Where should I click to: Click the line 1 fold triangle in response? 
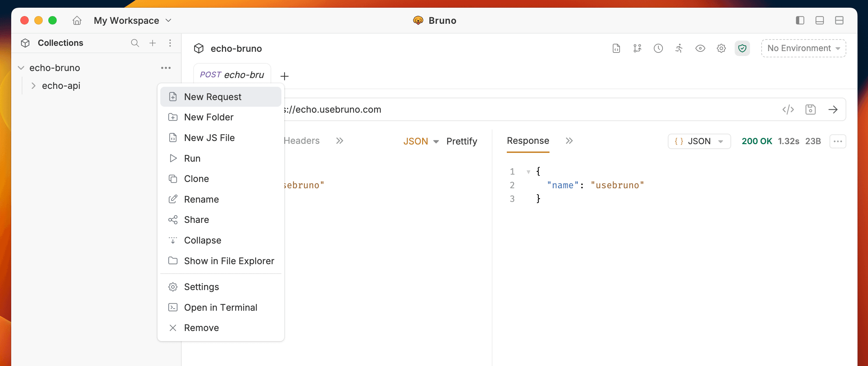click(x=528, y=171)
